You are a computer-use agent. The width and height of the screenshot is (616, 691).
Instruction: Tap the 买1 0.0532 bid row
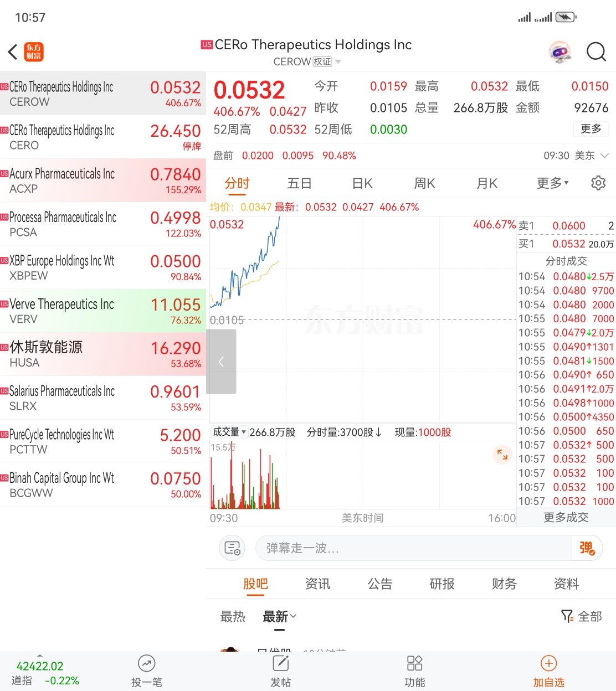566,244
